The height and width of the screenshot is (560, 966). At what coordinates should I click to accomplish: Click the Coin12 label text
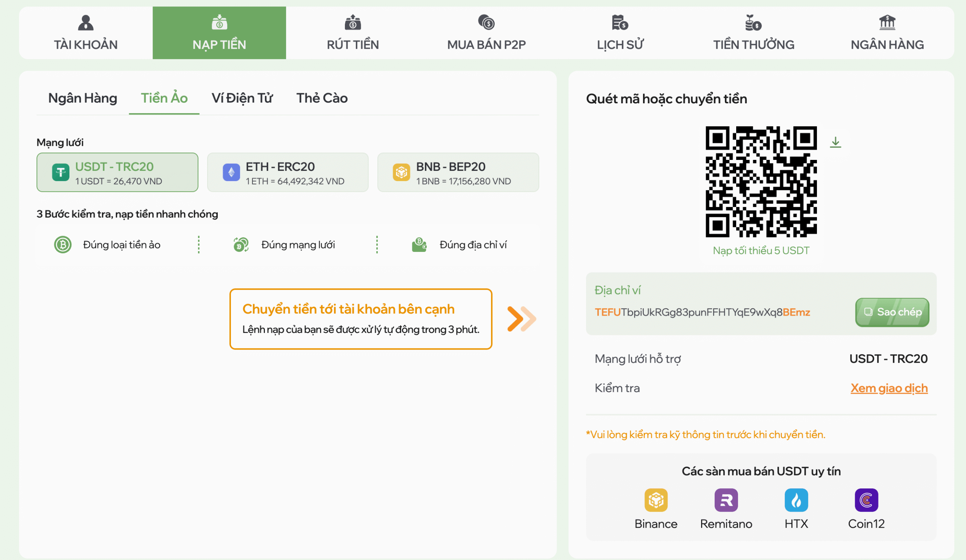tap(866, 524)
